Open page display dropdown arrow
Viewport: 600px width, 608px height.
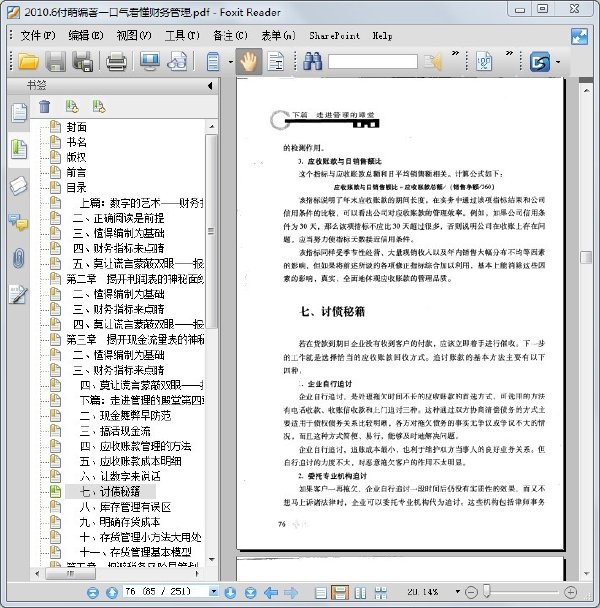(231, 62)
